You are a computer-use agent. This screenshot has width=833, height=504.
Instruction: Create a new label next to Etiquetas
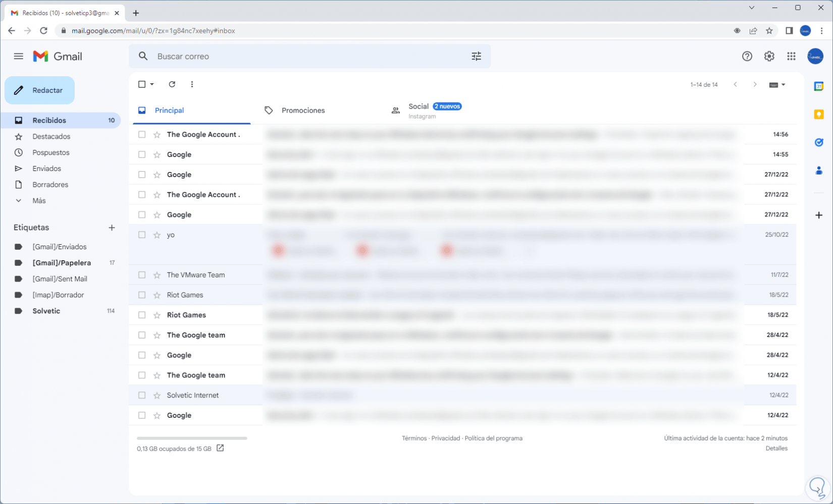point(112,228)
